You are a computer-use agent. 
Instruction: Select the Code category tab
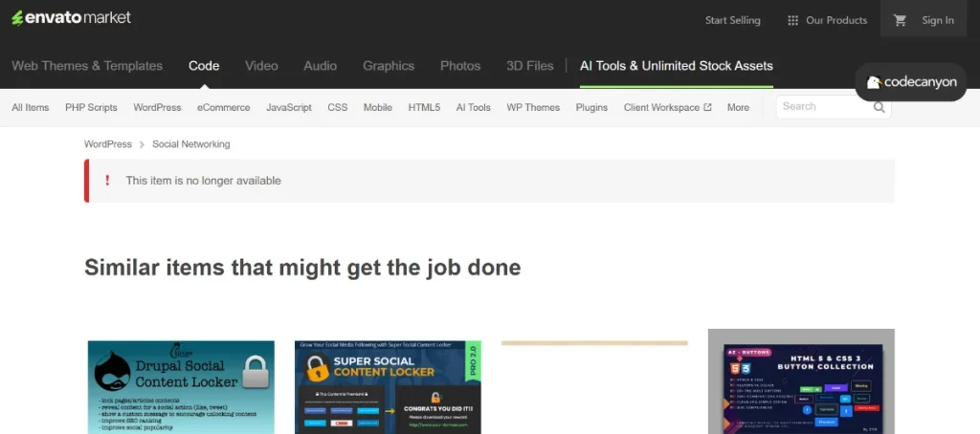(204, 66)
